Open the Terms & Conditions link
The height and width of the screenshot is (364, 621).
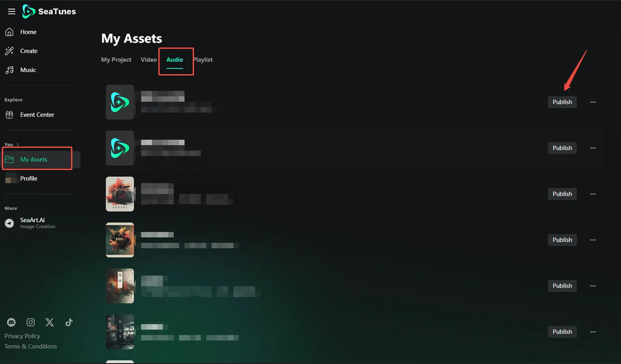pyautogui.click(x=31, y=346)
